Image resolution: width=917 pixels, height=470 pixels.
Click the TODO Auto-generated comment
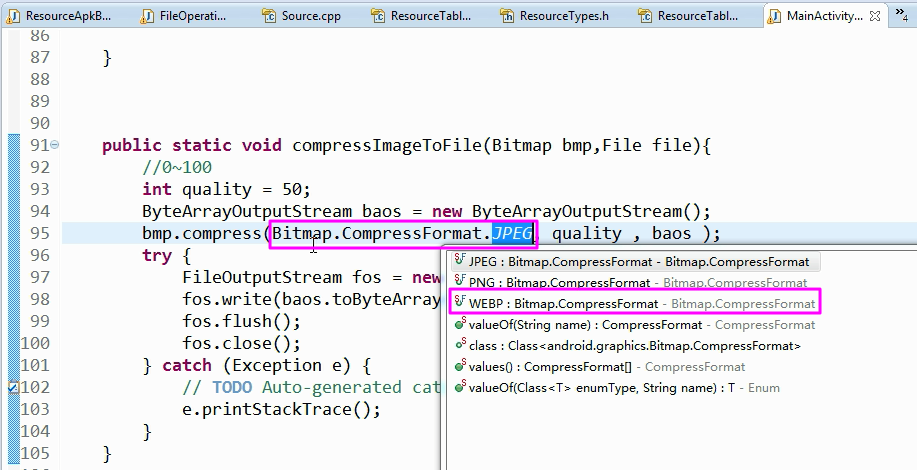[311, 388]
